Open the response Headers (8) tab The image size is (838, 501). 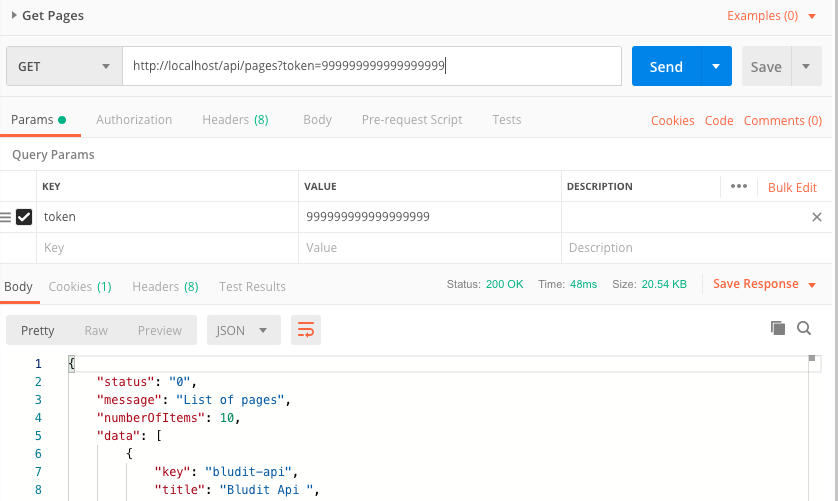click(165, 287)
